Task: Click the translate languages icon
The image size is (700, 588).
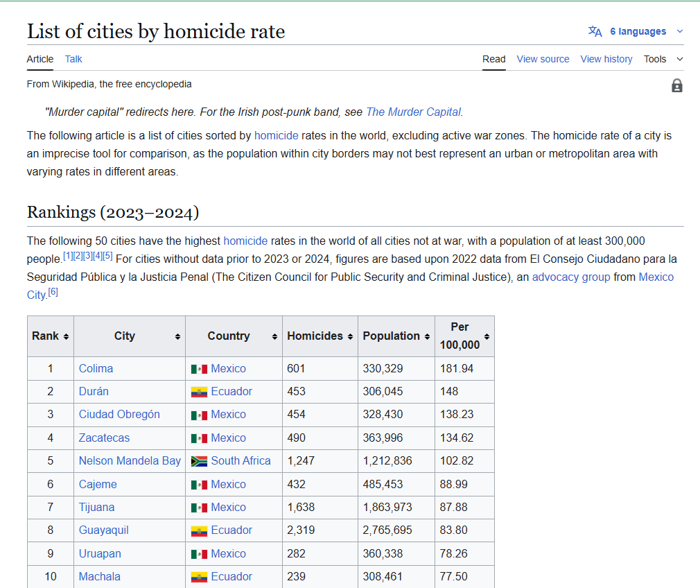Action: tap(595, 31)
